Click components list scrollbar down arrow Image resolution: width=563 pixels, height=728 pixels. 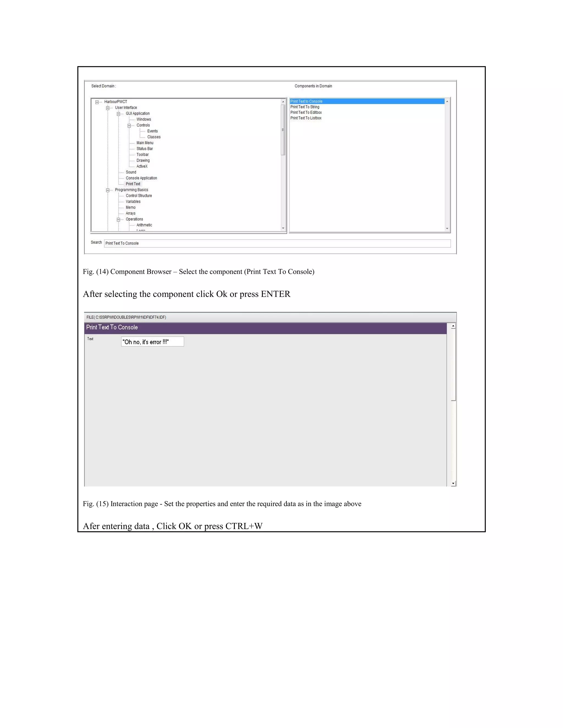pyautogui.click(x=447, y=229)
